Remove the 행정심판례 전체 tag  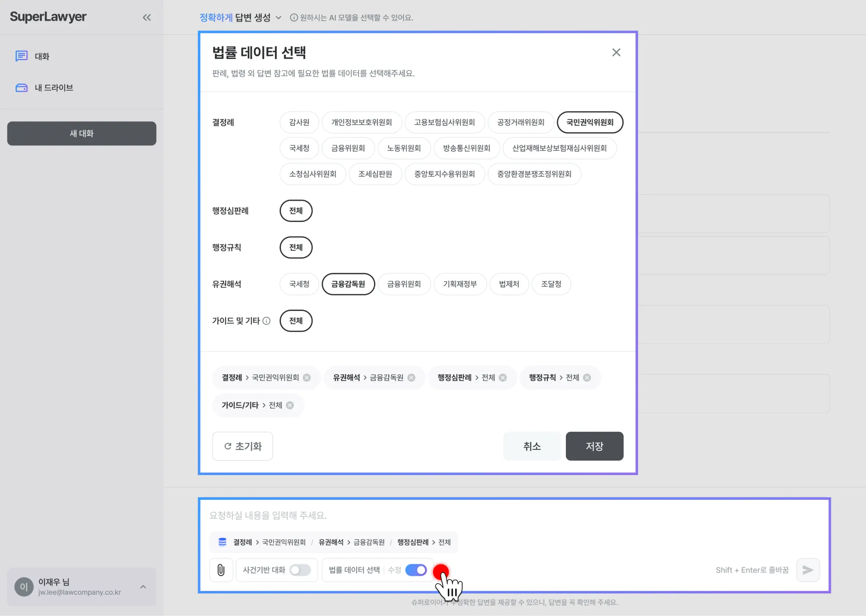(502, 378)
